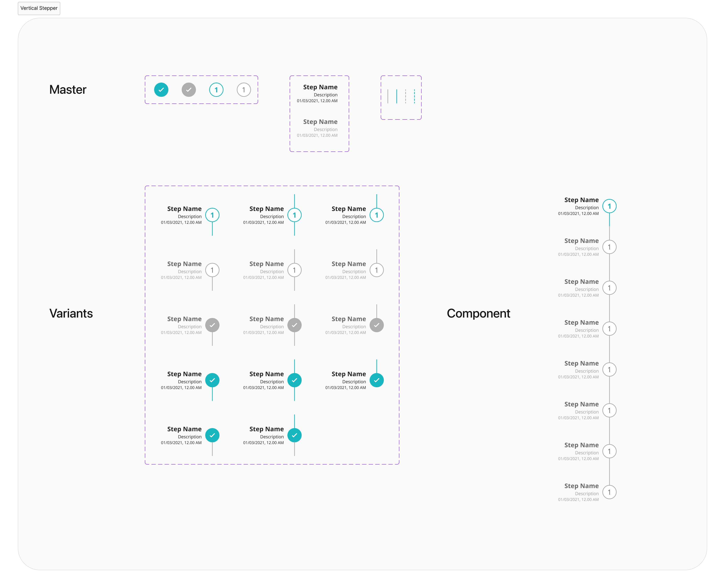This screenshot has width=725, height=588.
Task: Select the gray outlined number 1 circle in Master
Action: pyautogui.click(x=244, y=90)
